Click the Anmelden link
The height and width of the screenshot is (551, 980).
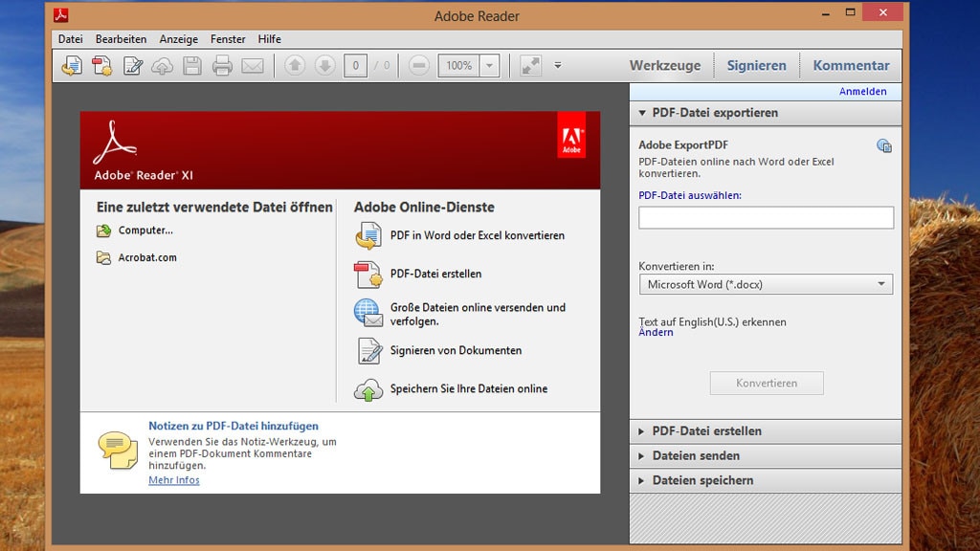(x=862, y=91)
